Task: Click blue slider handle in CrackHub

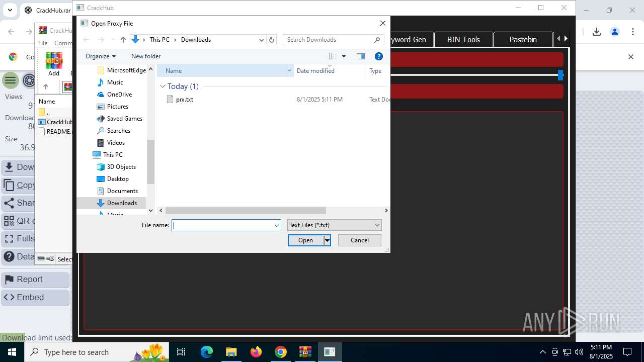Action: [x=560, y=75]
